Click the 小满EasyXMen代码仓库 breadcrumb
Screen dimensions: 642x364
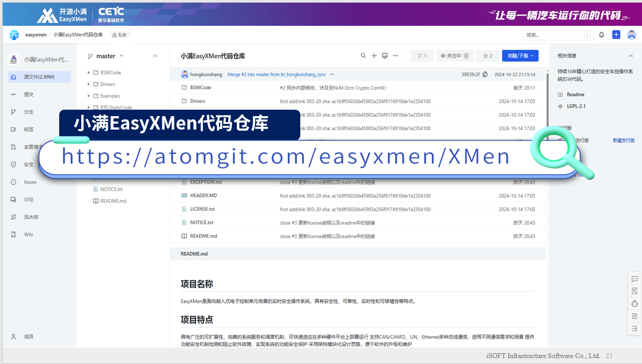point(78,35)
